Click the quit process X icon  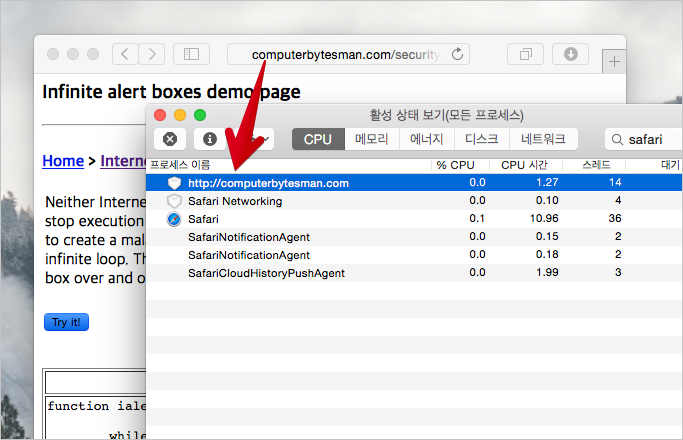click(170, 139)
